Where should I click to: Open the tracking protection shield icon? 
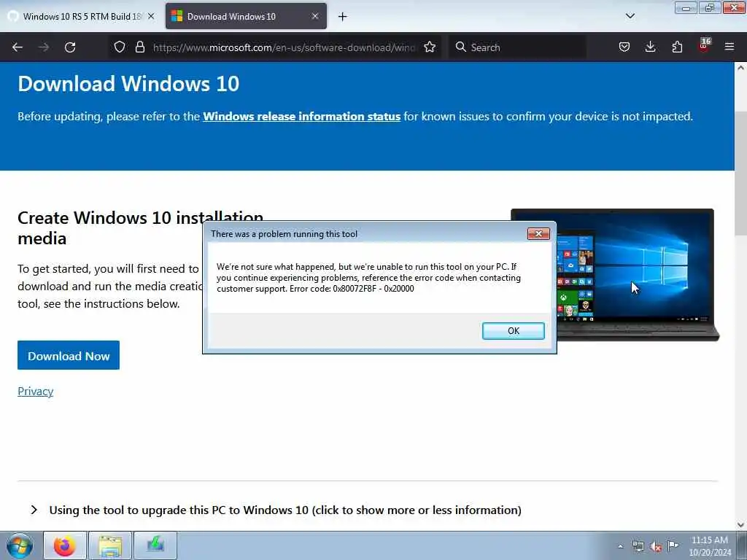(120, 47)
